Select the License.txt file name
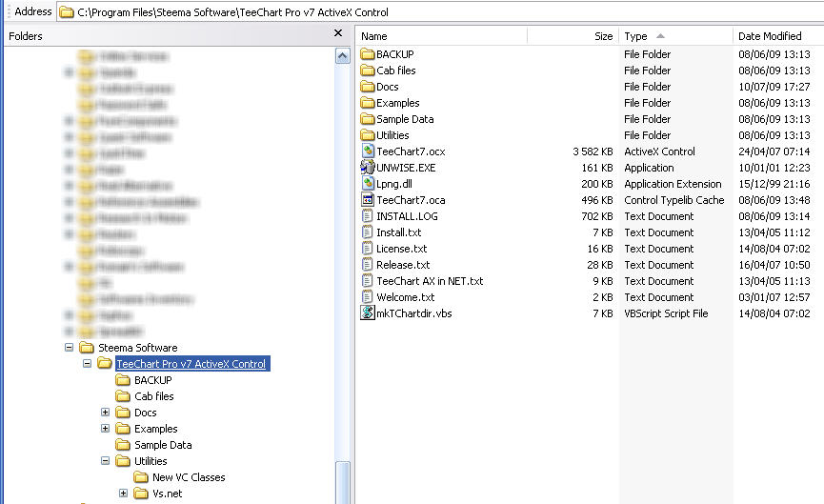Screen dimensions: 824x504 point(401,249)
